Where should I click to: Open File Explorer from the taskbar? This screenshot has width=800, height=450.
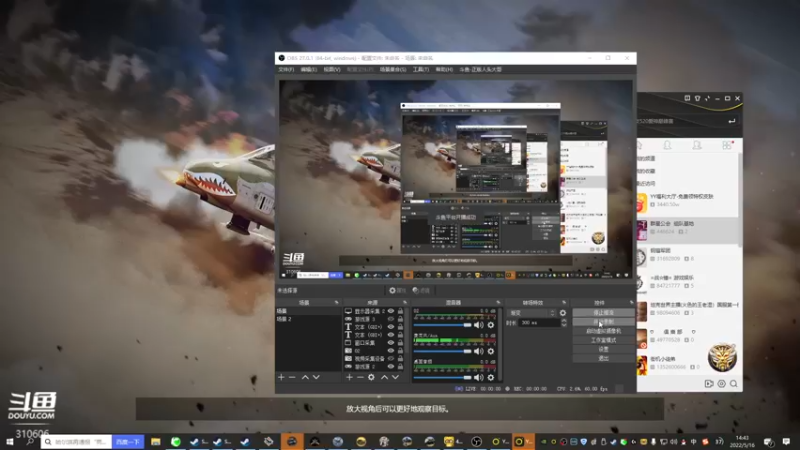(x=156, y=442)
